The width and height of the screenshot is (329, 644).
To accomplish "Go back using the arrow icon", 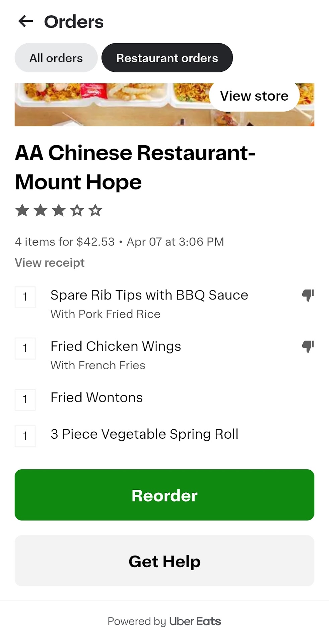I will (x=25, y=21).
